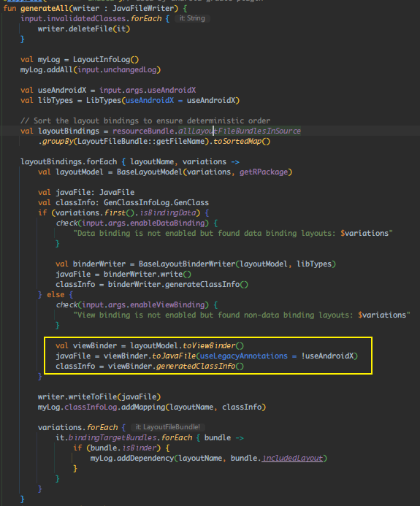
Task: Click the 'it: String' inlay hint
Action: coord(192,18)
